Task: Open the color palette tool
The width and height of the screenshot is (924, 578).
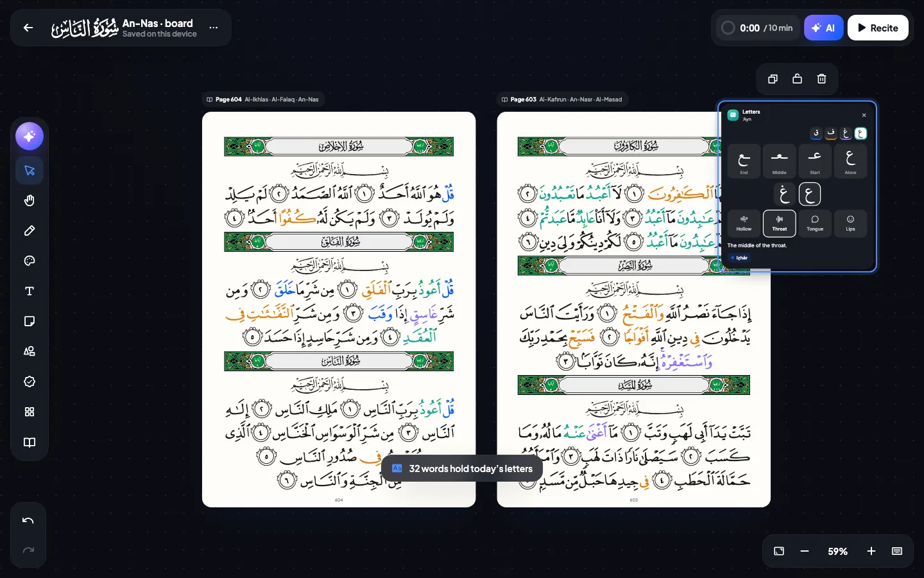Action: click(x=30, y=261)
